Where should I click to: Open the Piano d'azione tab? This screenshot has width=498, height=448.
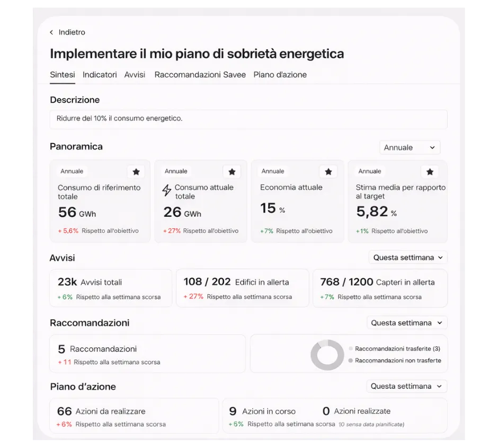[280, 75]
